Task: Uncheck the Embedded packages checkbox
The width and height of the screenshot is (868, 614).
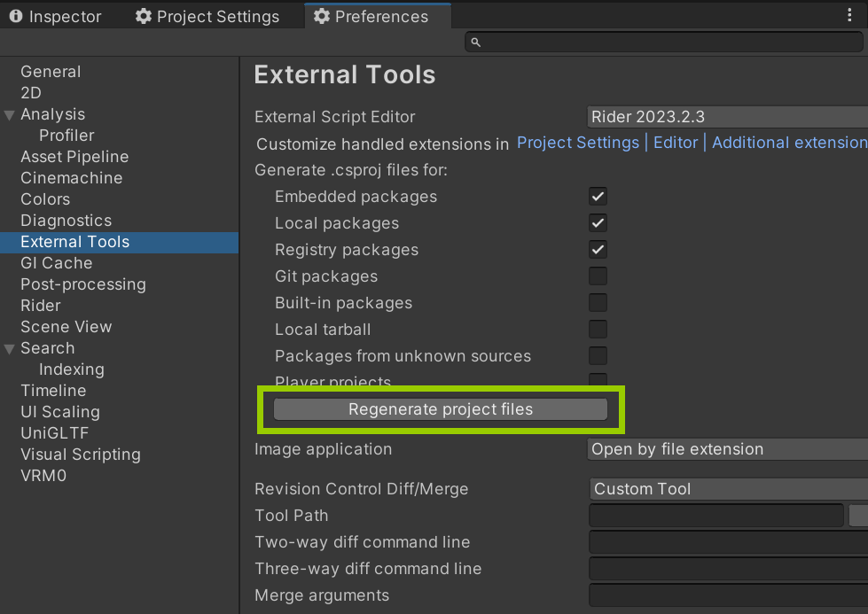Action: point(598,197)
